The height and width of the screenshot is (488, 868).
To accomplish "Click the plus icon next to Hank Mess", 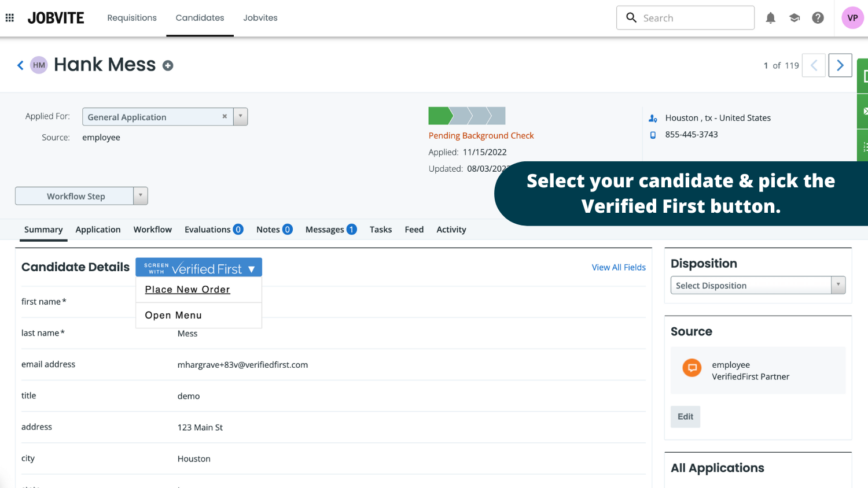I will click(x=168, y=66).
